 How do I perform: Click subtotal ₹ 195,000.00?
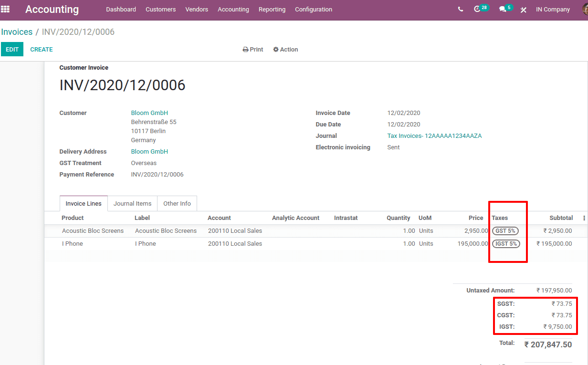tap(554, 244)
